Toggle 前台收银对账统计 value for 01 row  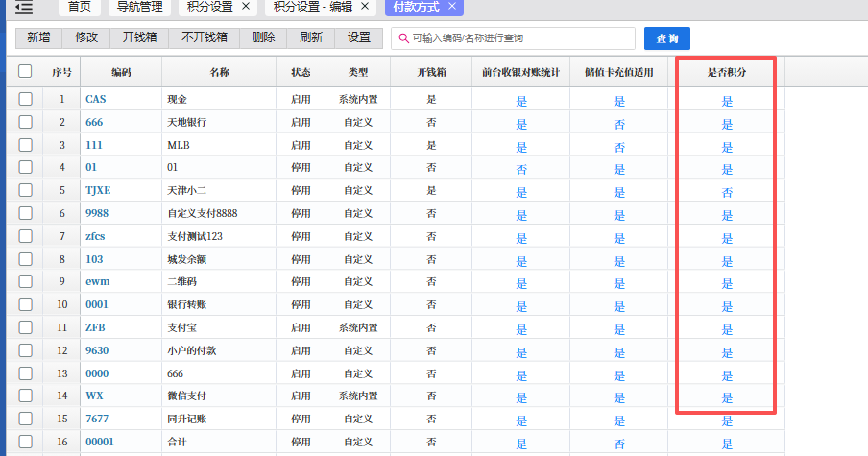pos(521,169)
